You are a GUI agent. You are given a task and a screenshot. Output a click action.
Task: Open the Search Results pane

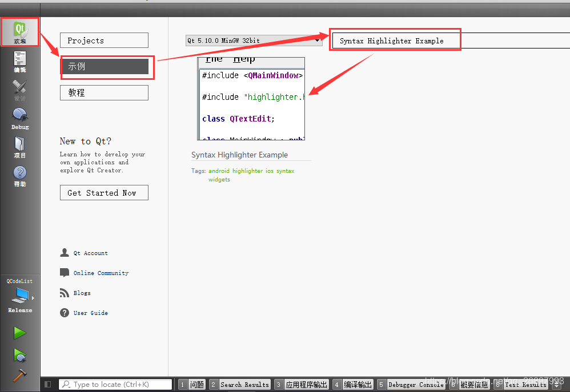pyautogui.click(x=240, y=385)
